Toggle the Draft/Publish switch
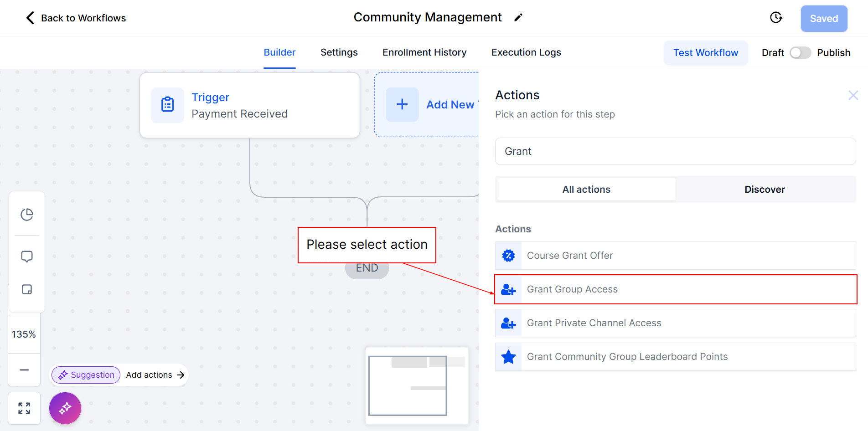The height and width of the screenshot is (431, 868). (801, 53)
